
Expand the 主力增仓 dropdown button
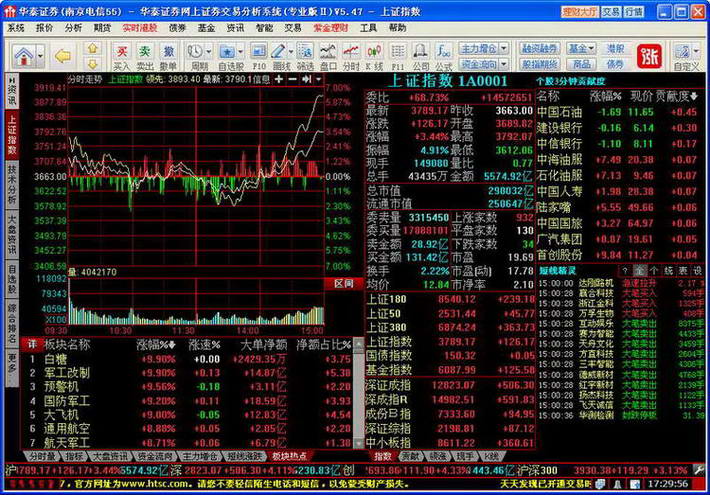[x=485, y=48]
